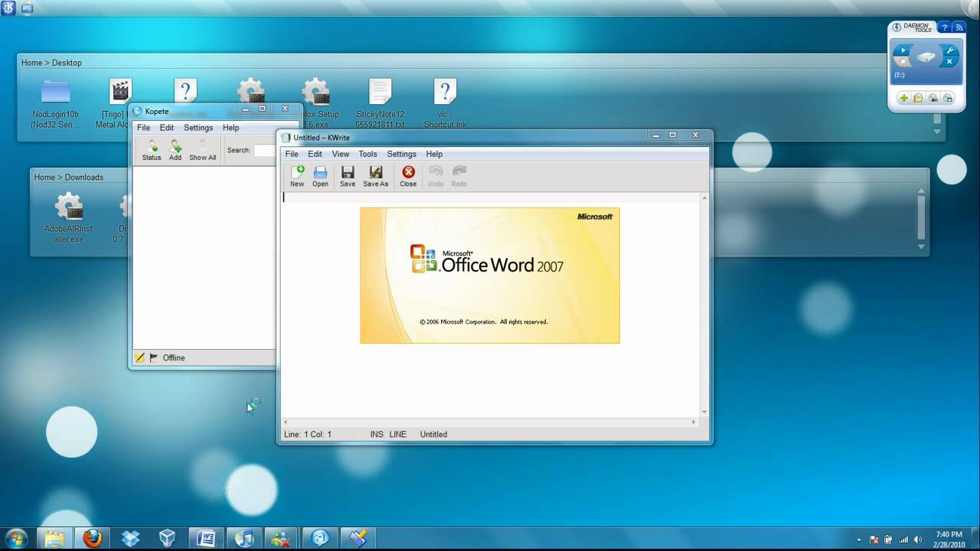Click the pencil icon in Kopete status bar

tap(140, 357)
